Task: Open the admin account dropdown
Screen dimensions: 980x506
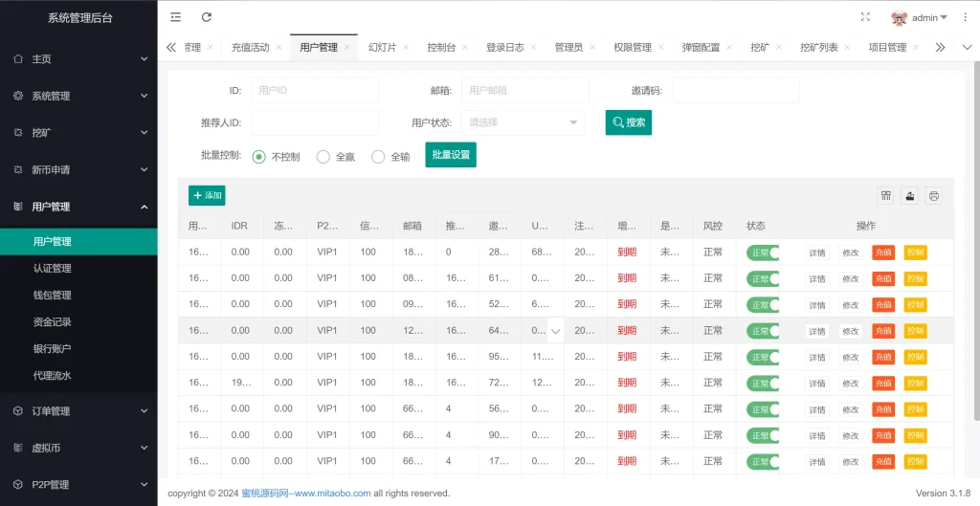Action: (x=920, y=18)
